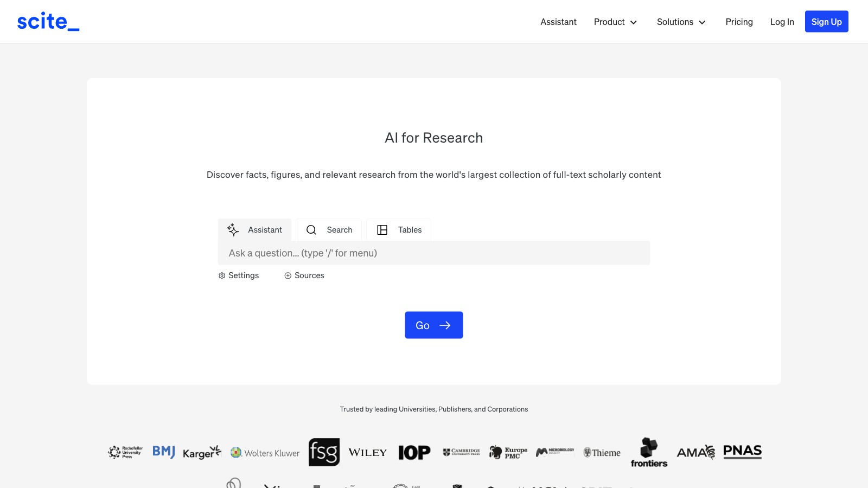Click the Settings gear icon
Viewport: 868px width, 488px height.
(x=222, y=276)
